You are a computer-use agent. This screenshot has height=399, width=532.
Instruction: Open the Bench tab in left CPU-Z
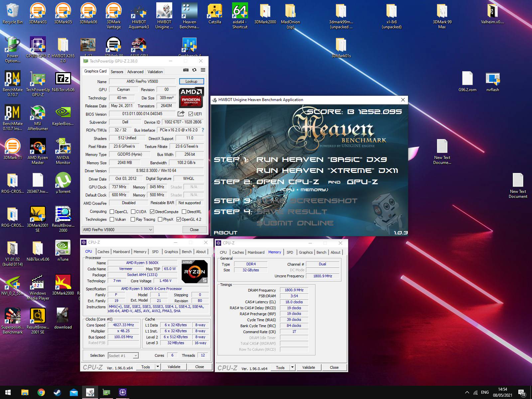(187, 252)
